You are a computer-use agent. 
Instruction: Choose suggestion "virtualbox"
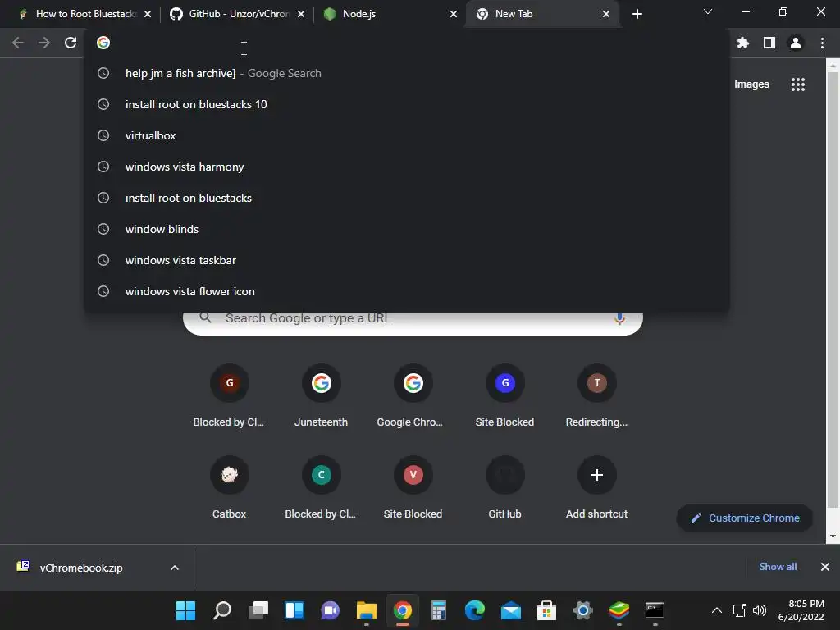point(407,135)
